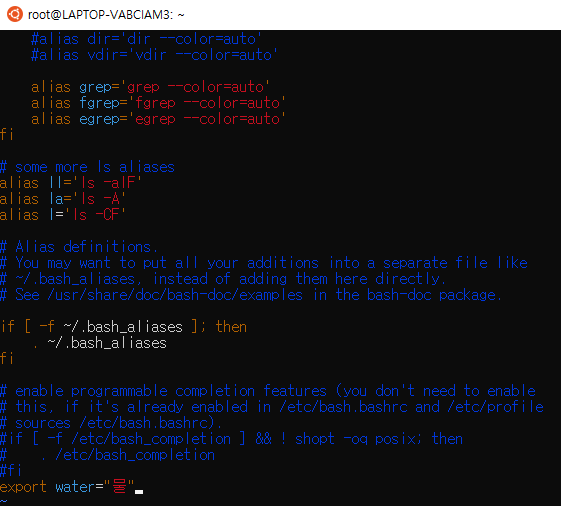Click the alias grep color=auto line
The width and height of the screenshot is (561, 506).
(150, 87)
